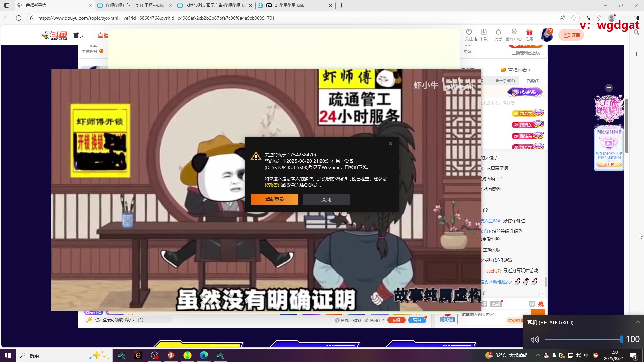Click the 去上传 button in the side widget
The image size is (644, 362).
coord(609,164)
